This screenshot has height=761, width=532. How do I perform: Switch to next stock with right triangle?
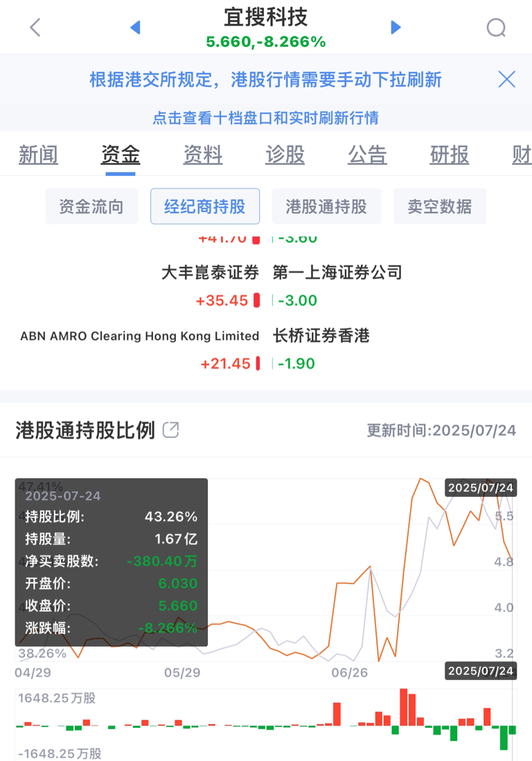pos(396,28)
